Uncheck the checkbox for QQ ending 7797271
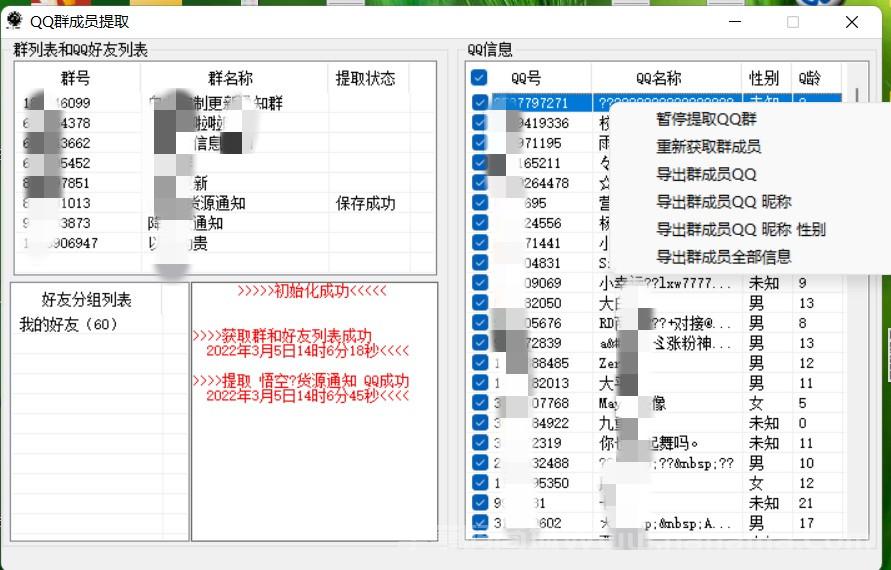 point(480,102)
